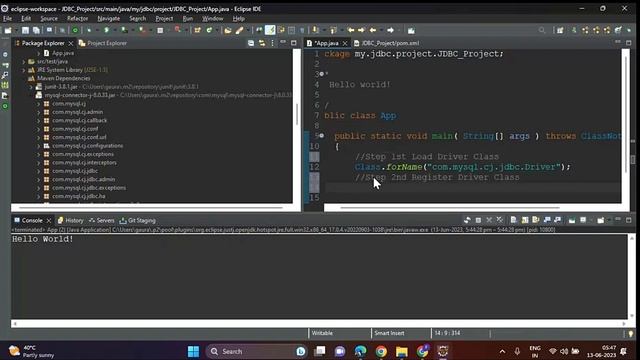This screenshot has height=360, width=640.
Task: Click Remove Launch X icon in Console
Action: pos(489,220)
